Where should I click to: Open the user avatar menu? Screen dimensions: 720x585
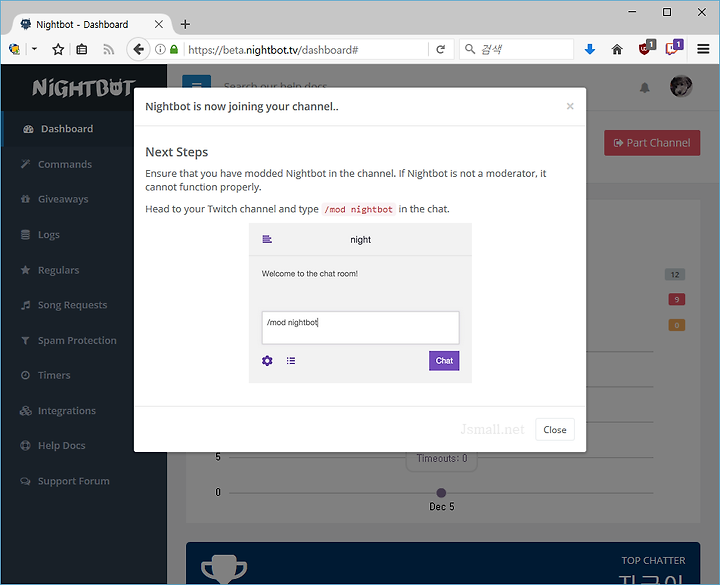click(x=681, y=86)
